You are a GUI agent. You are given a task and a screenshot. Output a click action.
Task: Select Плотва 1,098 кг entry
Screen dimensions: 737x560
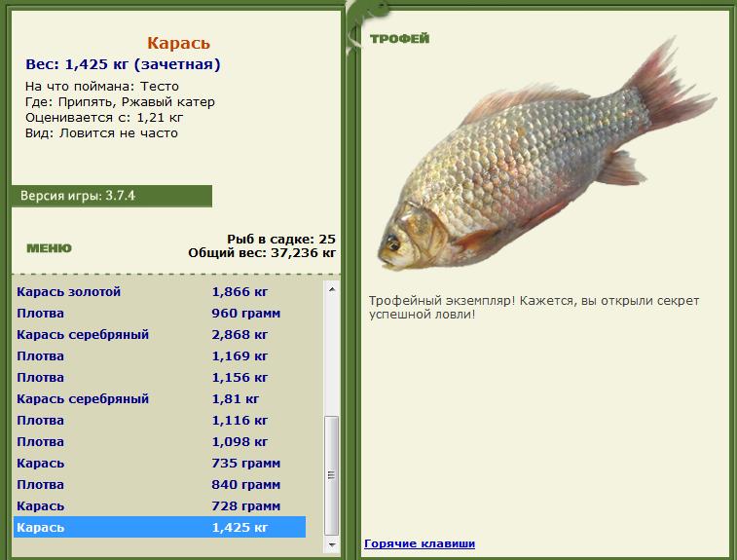click(x=160, y=441)
